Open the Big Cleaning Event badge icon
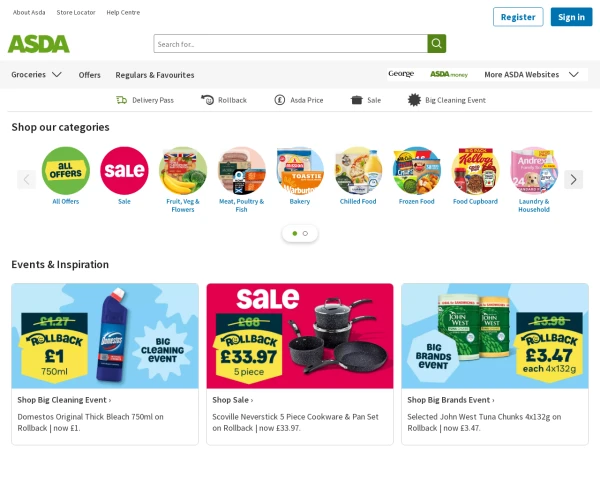 [x=414, y=100]
